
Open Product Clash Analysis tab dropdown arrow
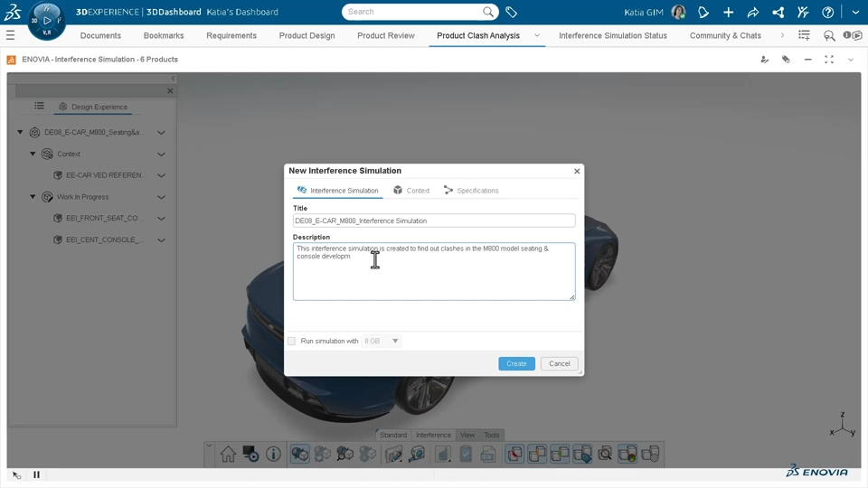click(536, 35)
